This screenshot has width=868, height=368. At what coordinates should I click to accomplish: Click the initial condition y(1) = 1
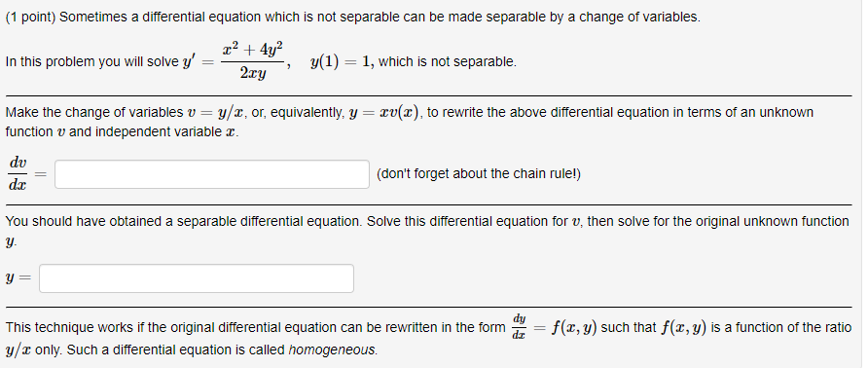pyautogui.click(x=341, y=62)
